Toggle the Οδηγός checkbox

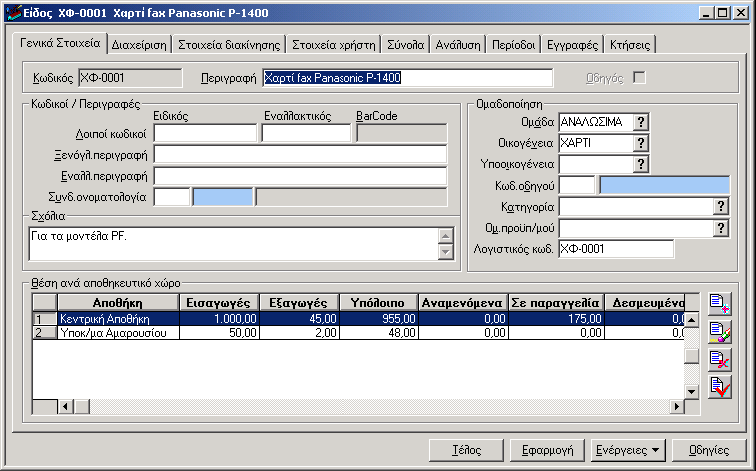[x=639, y=78]
